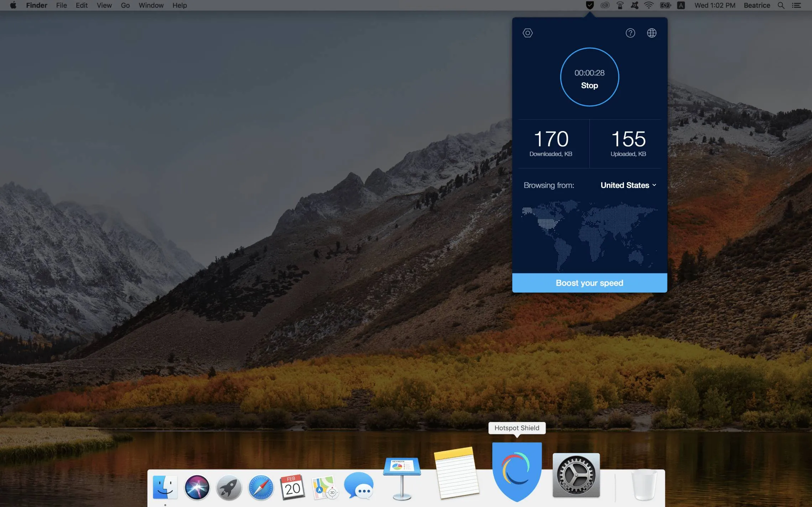Open Hotspot Shield settings gear icon
Screen dimensions: 812x507
(527, 33)
